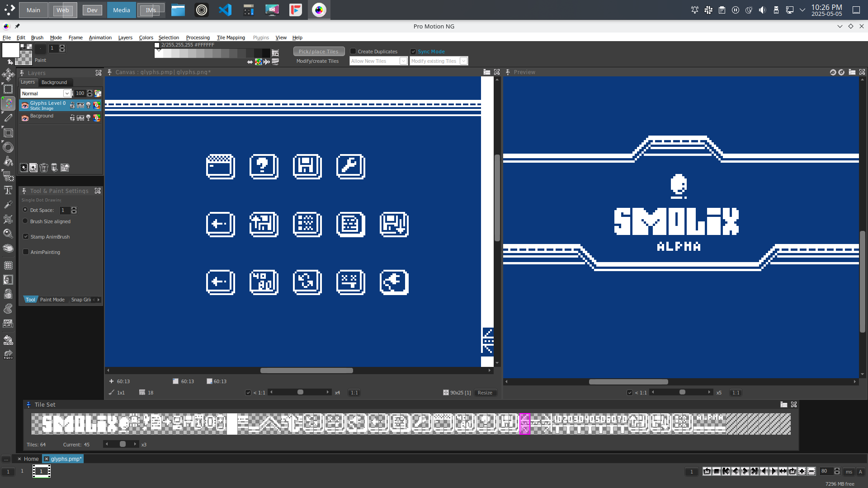
Task: Open the Colors menu
Action: point(146,38)
